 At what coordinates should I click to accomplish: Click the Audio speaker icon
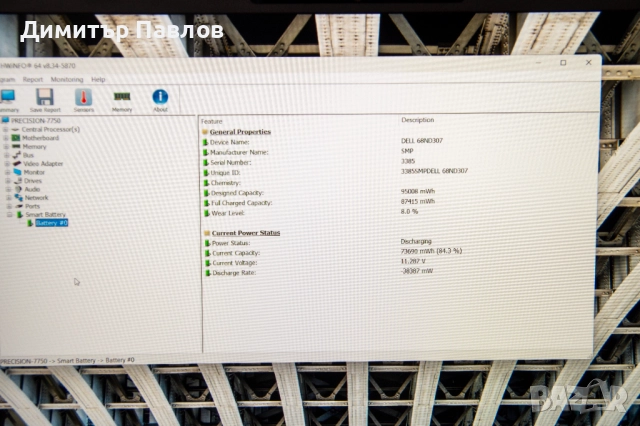(18, 189)
